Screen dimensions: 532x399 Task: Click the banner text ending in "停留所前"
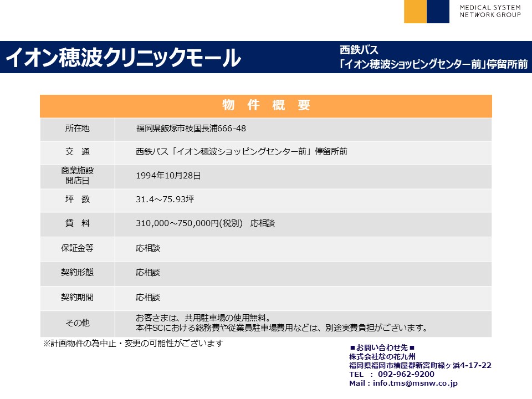(x=434, y=64)
